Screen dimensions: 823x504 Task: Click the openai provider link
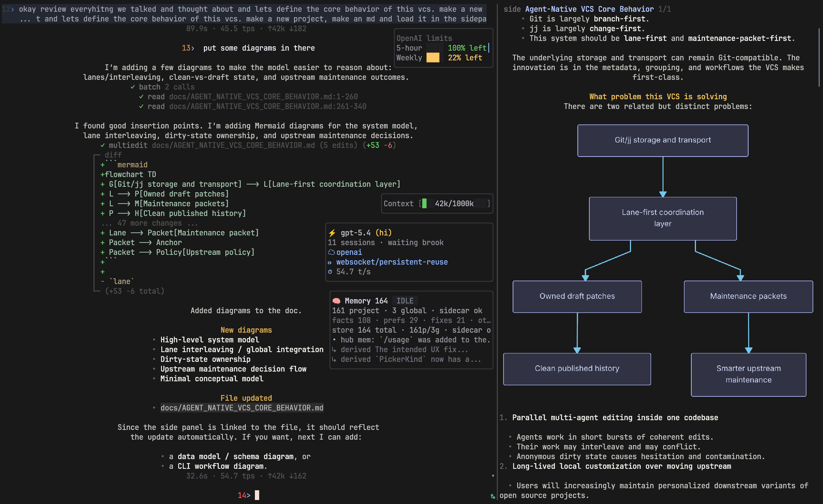[349, 252]
